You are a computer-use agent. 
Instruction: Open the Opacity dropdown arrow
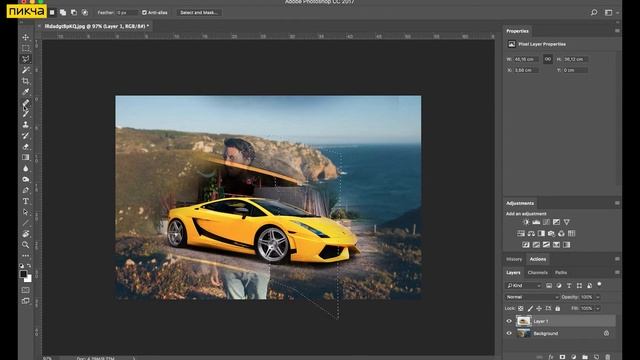[x=598, y=297]
